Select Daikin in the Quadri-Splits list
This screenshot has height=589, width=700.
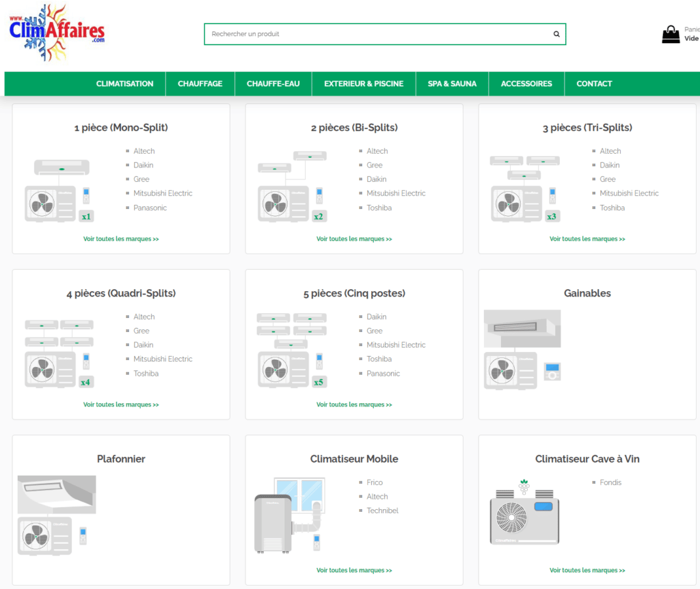tap(144, 345)
